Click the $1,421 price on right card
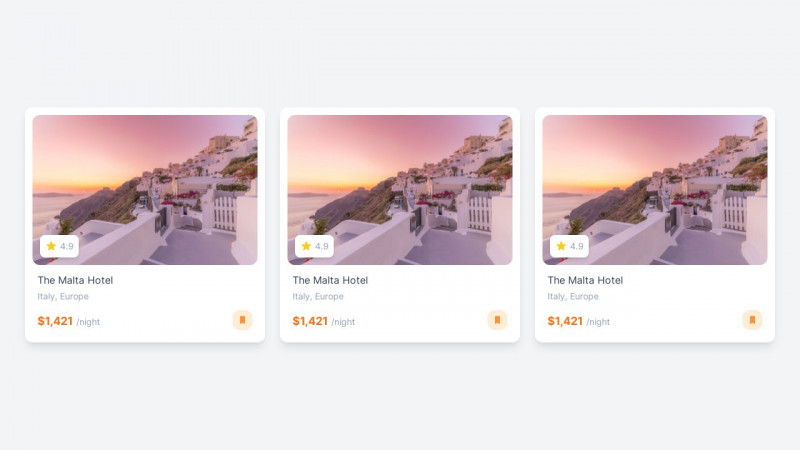The width and height of the screenshot is (800, 450). click(x=565, y=321)
